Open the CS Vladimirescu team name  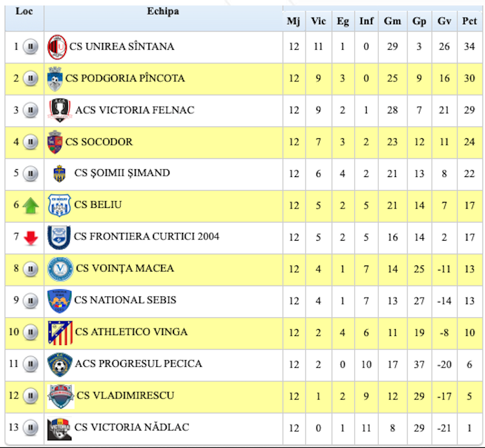pos(125,395)
